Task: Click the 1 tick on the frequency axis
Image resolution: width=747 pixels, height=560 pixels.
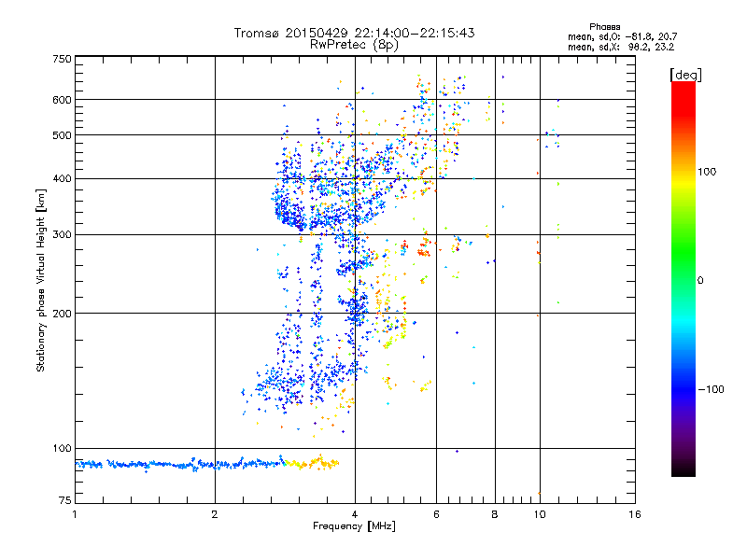Action: (x=75, y=514)
